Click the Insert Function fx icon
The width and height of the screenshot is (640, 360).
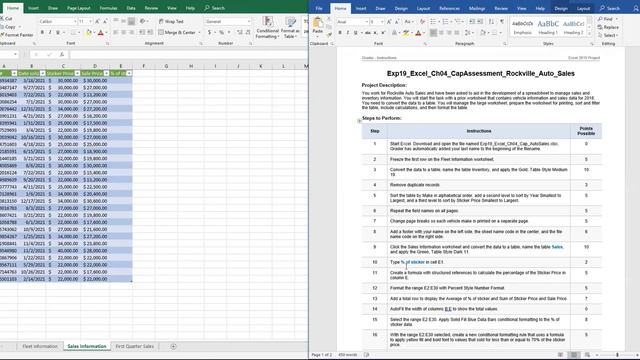tap(62, 54)
